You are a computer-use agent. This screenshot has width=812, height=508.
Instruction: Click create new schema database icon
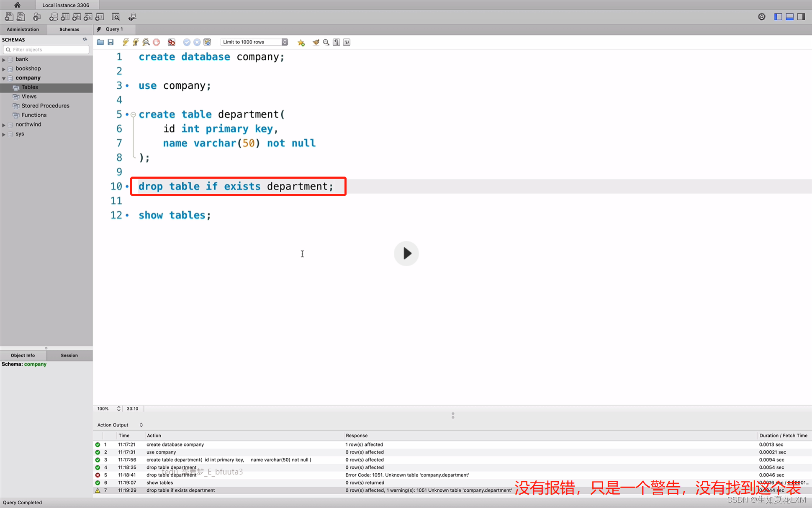54,17
